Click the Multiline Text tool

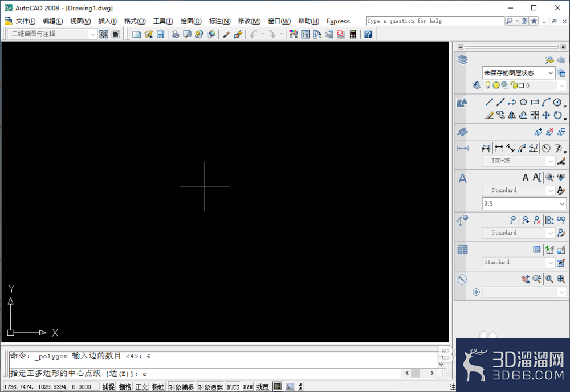526,177
